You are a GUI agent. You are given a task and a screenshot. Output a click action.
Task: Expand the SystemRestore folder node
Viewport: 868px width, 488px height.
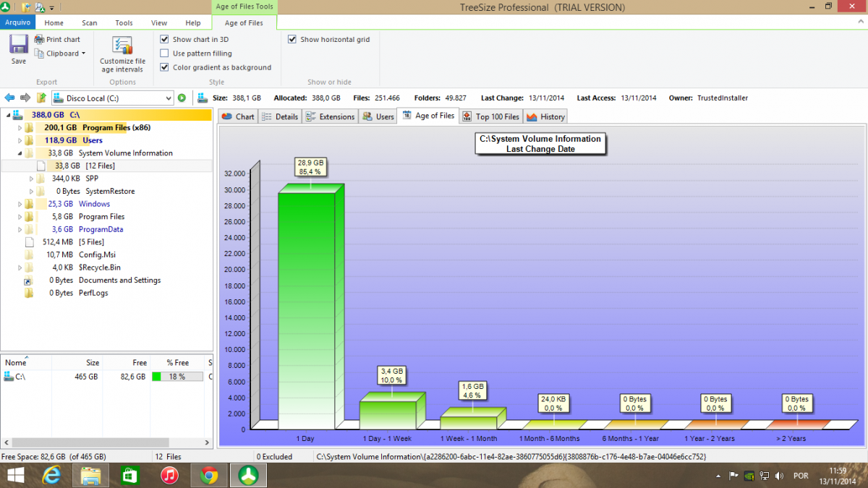click(31, 192)
